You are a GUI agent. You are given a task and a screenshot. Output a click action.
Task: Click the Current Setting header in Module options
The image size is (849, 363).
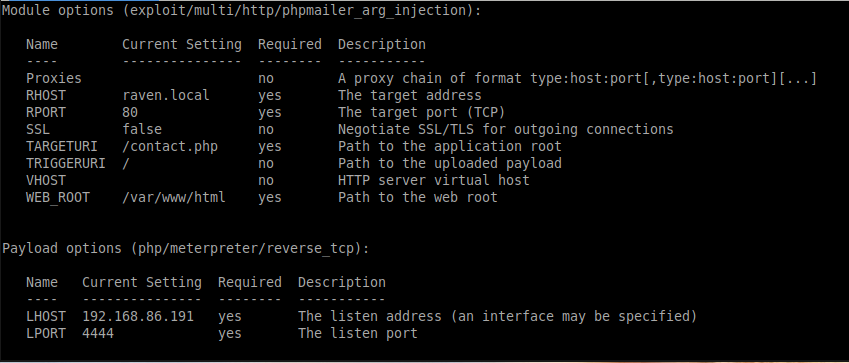pyautogui.click(x=182, y=44)
